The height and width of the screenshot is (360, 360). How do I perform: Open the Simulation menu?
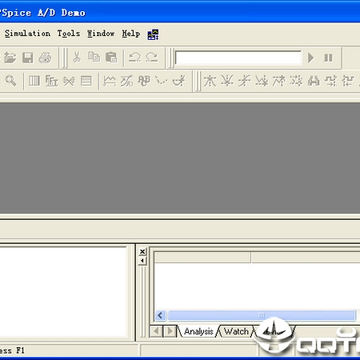coord(27,34)
